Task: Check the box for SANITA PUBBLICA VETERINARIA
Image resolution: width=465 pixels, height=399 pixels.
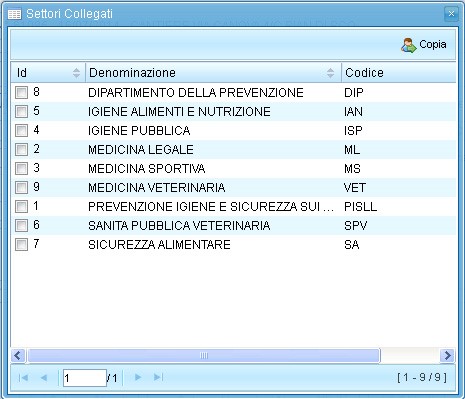Action: pyautogui.click(x=21, y=225)
